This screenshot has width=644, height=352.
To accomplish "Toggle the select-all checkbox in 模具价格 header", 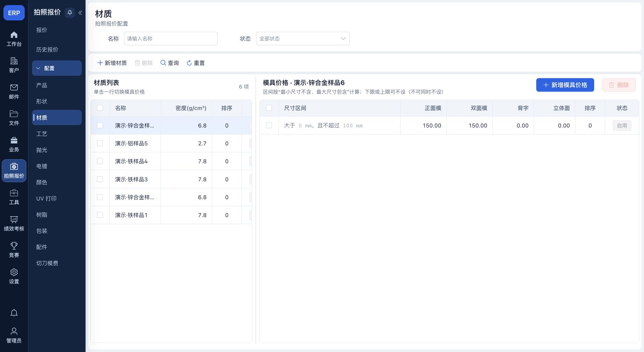I will coord(269,108).
